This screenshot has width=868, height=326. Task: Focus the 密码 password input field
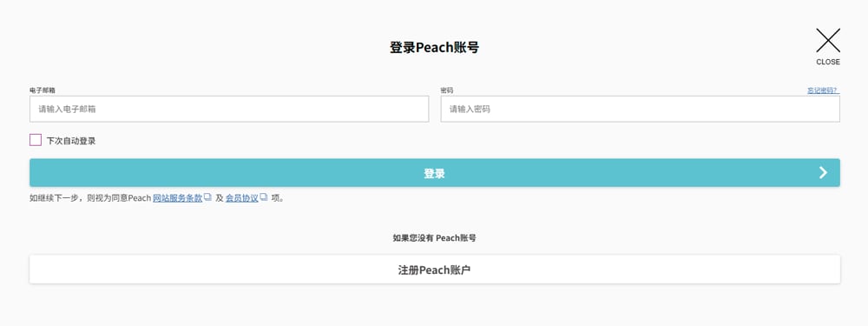(640, 110)
